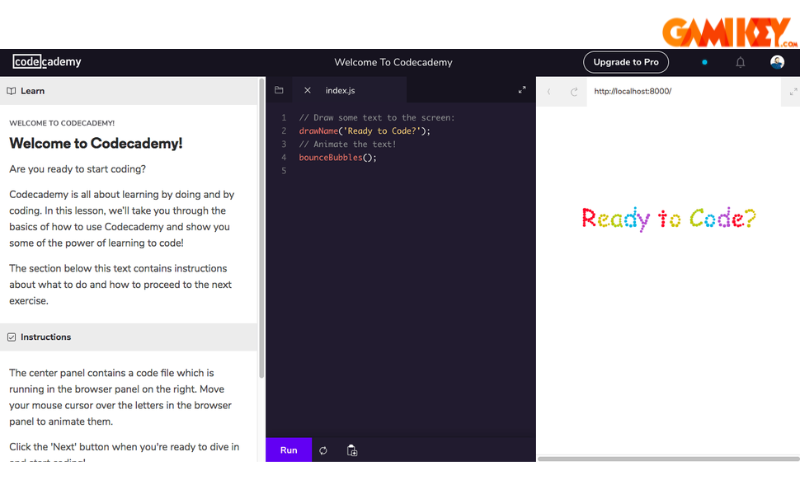Click the 'Ready to Code?' animated text

point(668,219)
